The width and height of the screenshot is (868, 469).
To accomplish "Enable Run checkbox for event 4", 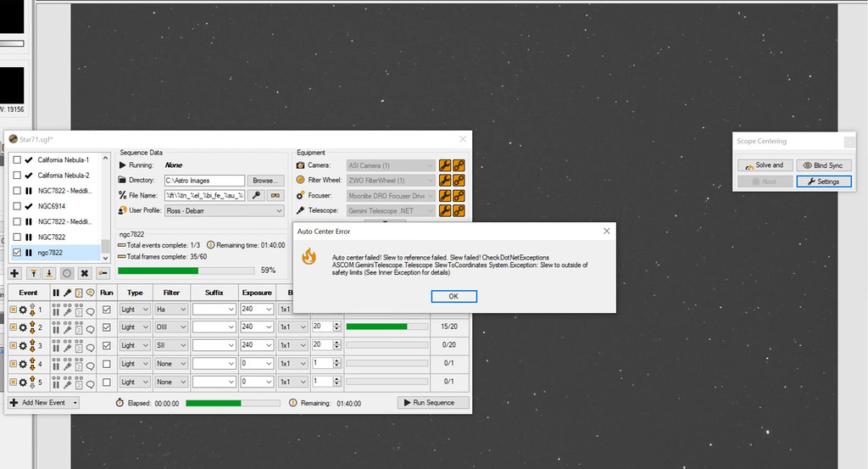I will [x=107, y=364].
